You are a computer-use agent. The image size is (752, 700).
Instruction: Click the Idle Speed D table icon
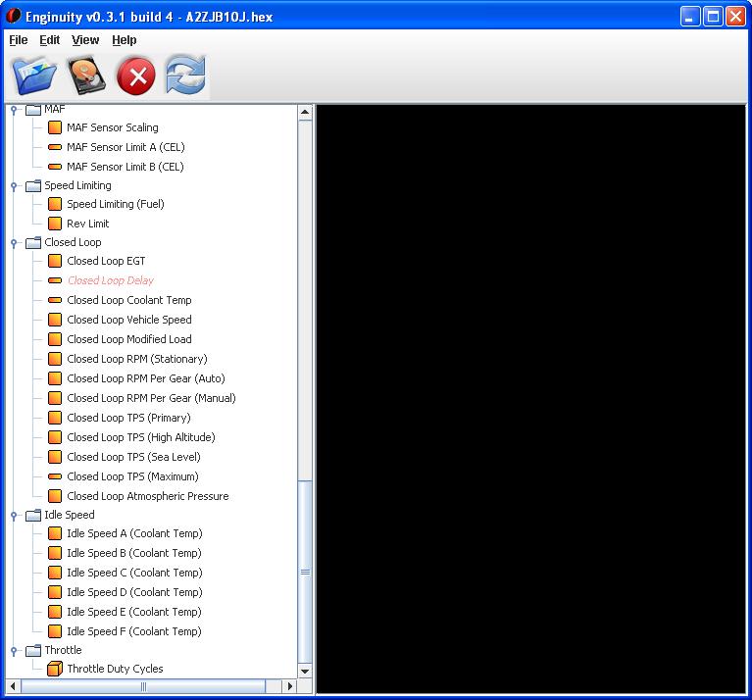coord(55,592)
